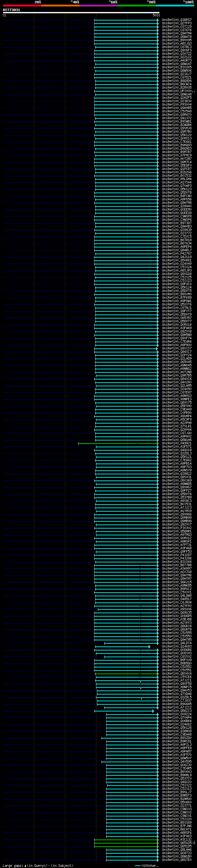Select hit label UniRef100_A9NNG2
This screenshot has height=868, width=197.
click(176, 369)
